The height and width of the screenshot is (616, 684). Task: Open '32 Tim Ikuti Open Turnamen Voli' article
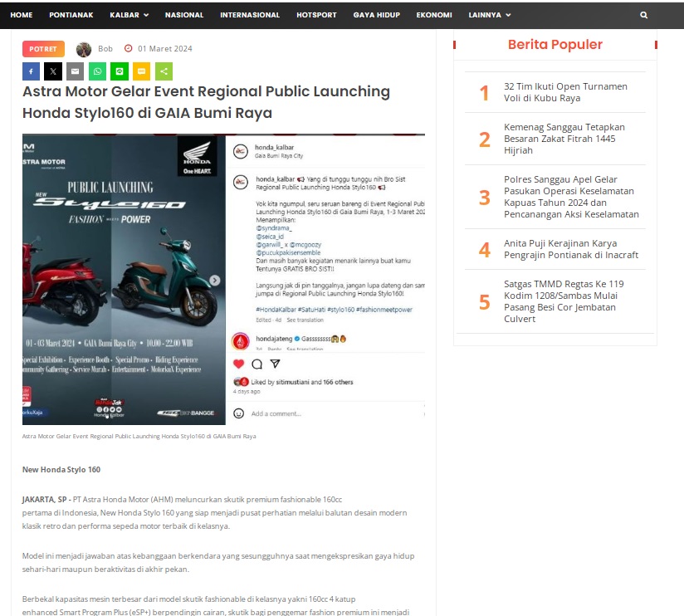pos(565,92)
